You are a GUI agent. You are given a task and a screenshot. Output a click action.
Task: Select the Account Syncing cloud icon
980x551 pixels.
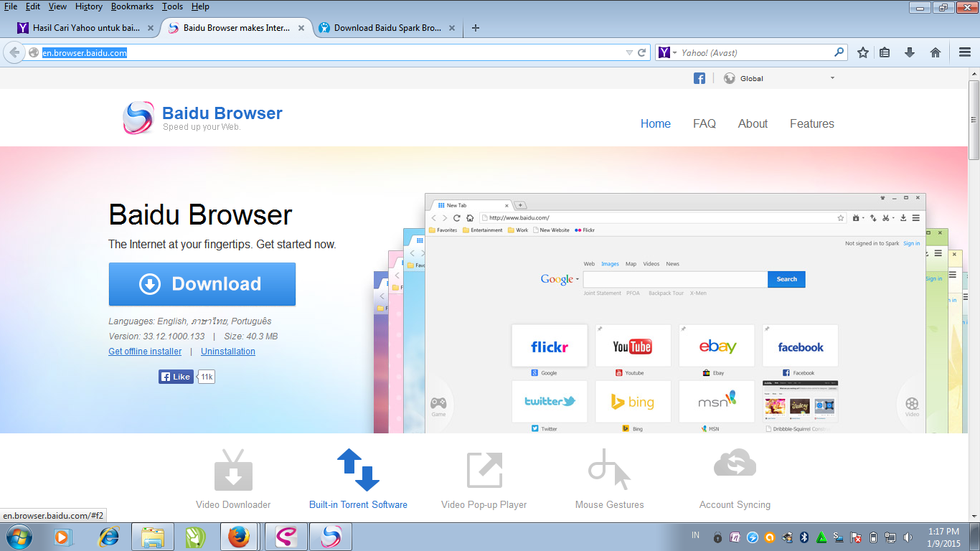click(x=735, y=463)
